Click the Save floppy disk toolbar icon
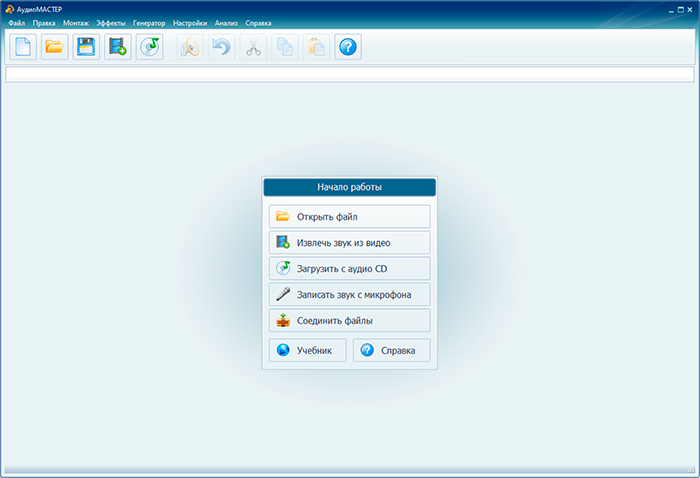Image resolution: width=700 pixels, height=478 pixels. coord(86,47)
